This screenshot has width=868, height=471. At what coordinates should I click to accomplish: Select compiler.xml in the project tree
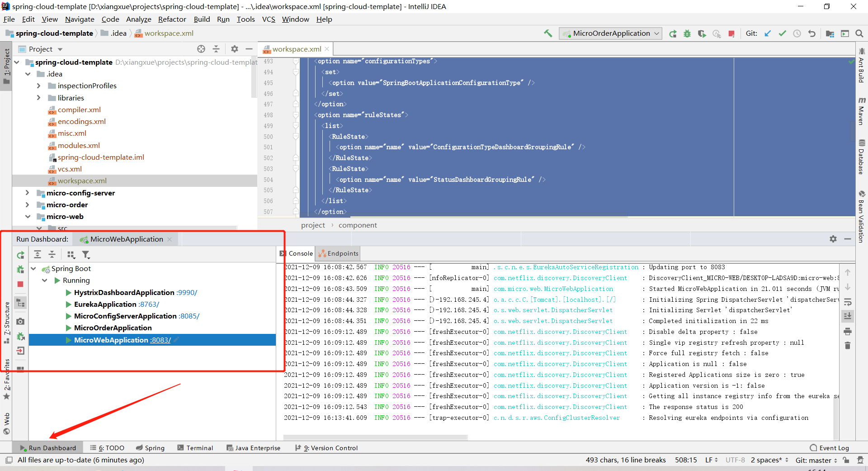point(79,110)
